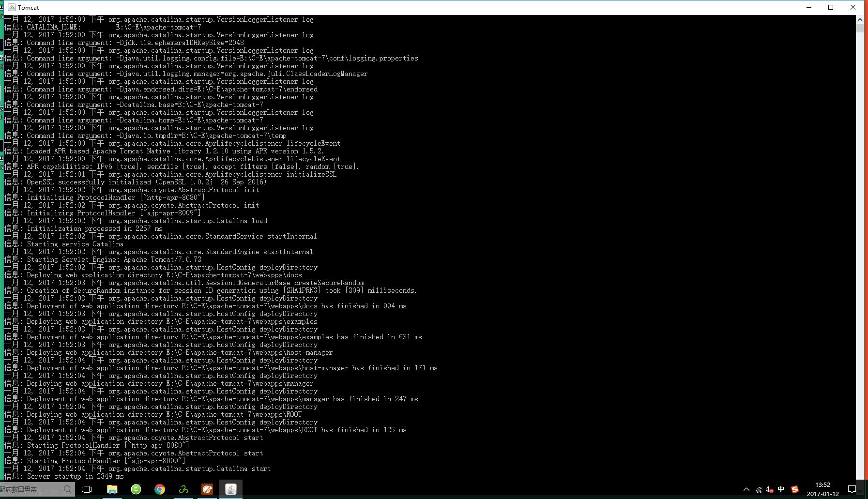
Task: Click Initializing ProtocolHandler ajp-apr-8009 line
Action: click(x=103, y=213)
